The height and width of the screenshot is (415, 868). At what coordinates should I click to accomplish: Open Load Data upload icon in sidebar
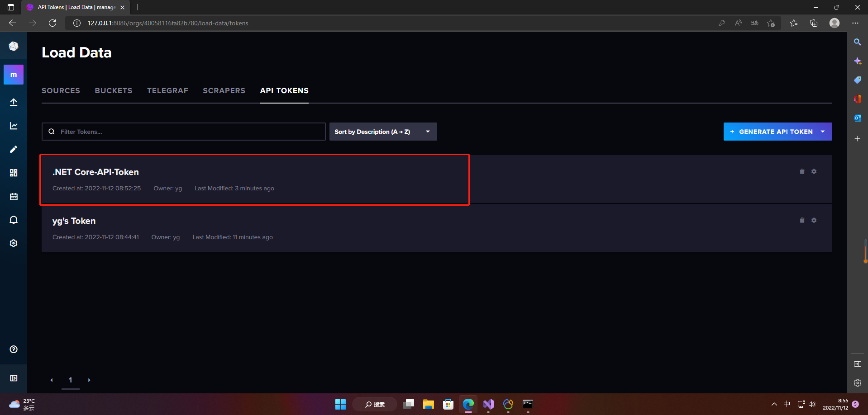[x=14, y=102]
